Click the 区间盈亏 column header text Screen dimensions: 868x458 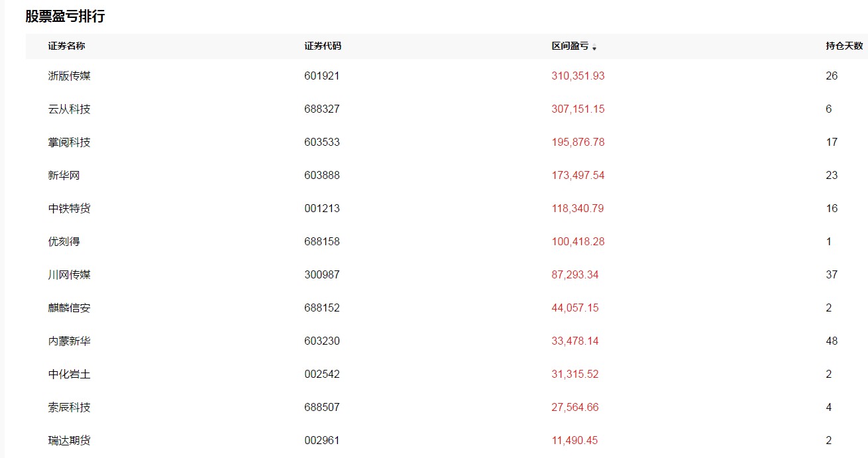click(x=570, y=46)
